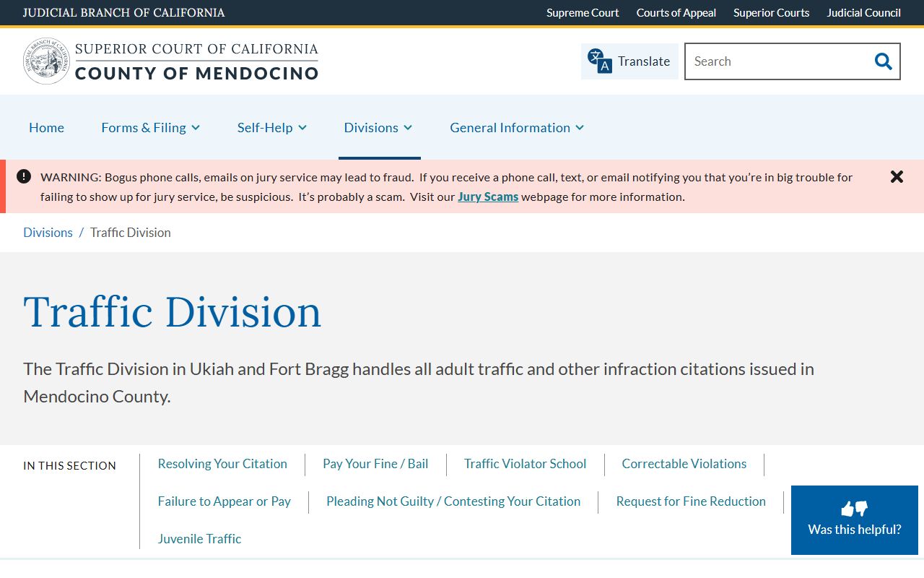Click the search magnifier icon
Image resolution: width=924 pixels, height=578 pixels.
pyautogui.click(x=883, y=61)
